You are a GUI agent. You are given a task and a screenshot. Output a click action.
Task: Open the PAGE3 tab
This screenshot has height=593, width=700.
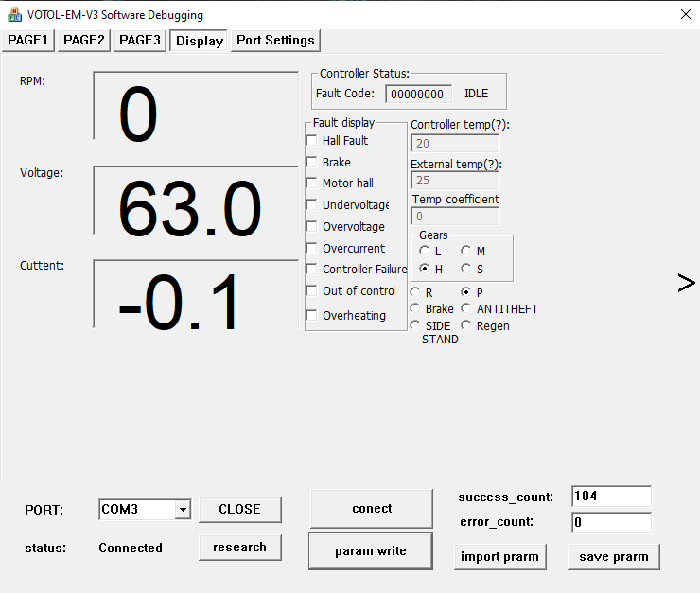tap(139, 40)
